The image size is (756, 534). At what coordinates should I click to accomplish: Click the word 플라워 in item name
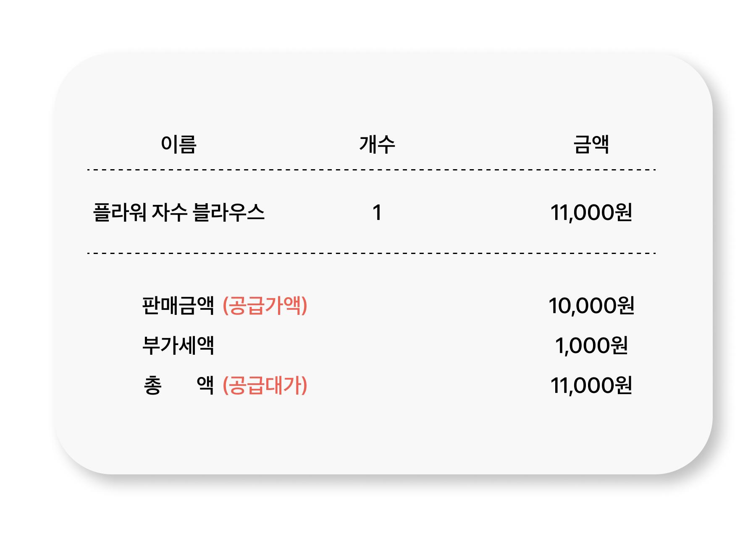point(119,212)
